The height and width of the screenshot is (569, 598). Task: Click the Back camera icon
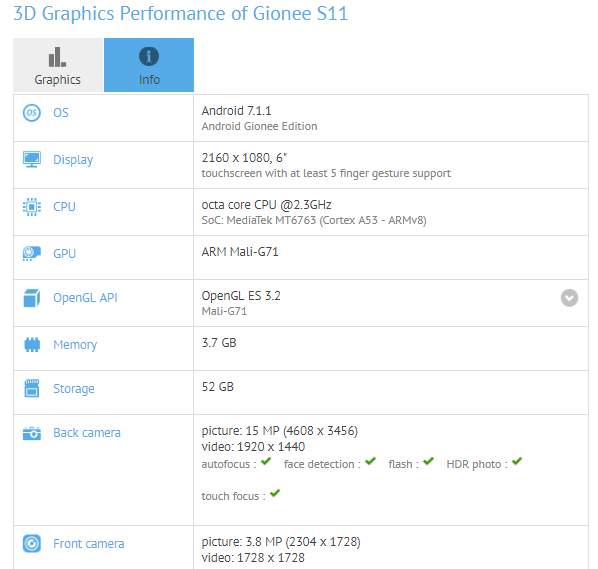click(32, 433)
